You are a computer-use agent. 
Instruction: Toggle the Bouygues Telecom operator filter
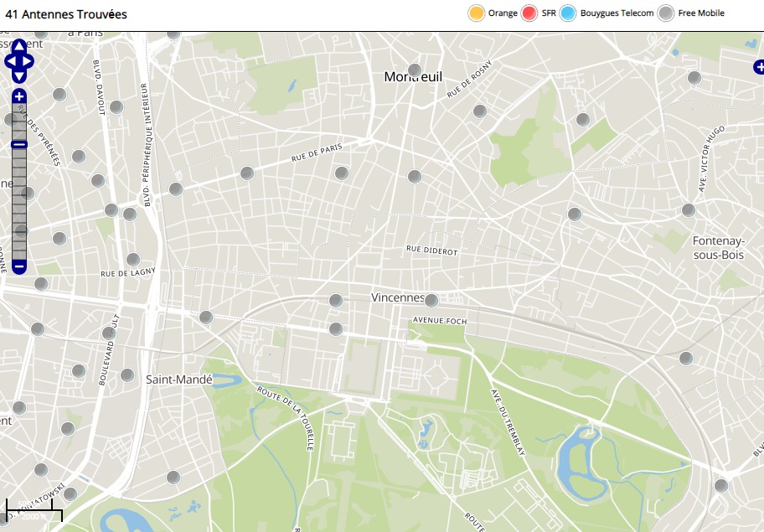[568, 13]
